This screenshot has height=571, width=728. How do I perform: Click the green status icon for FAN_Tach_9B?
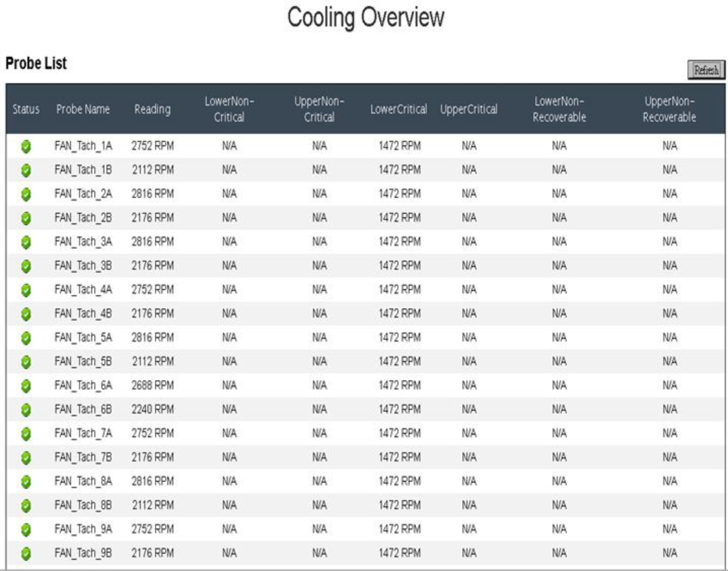(x=26, y=554)
